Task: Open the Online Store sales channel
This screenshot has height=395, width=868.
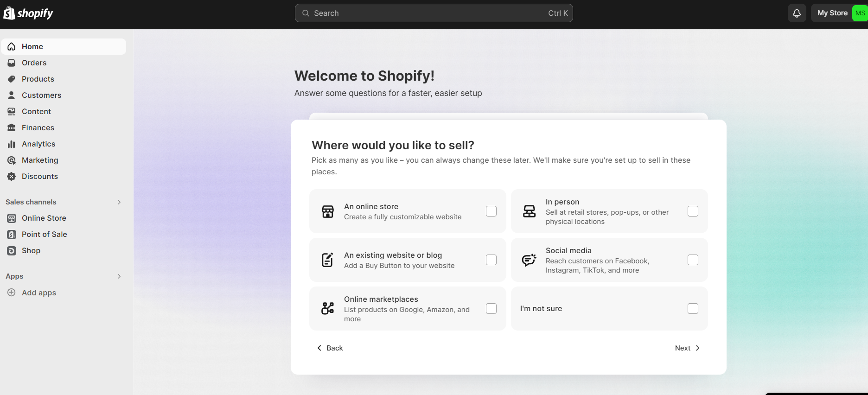Action: [64, 218]
